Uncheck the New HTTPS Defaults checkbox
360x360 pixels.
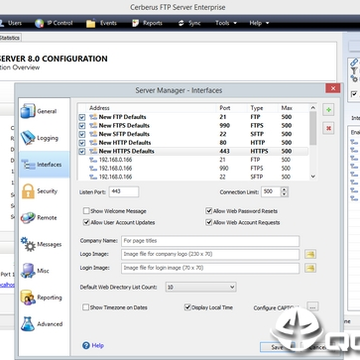point(82,151)
